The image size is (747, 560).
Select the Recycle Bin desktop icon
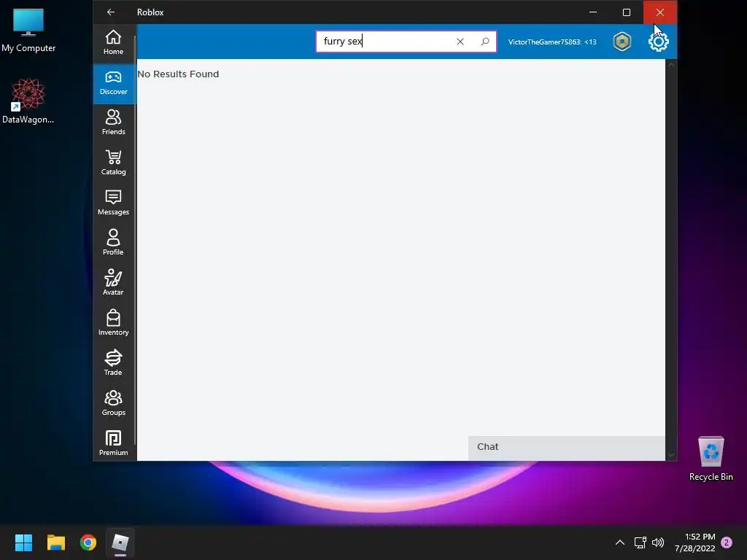pyautogui.click(x=711, y=459)
